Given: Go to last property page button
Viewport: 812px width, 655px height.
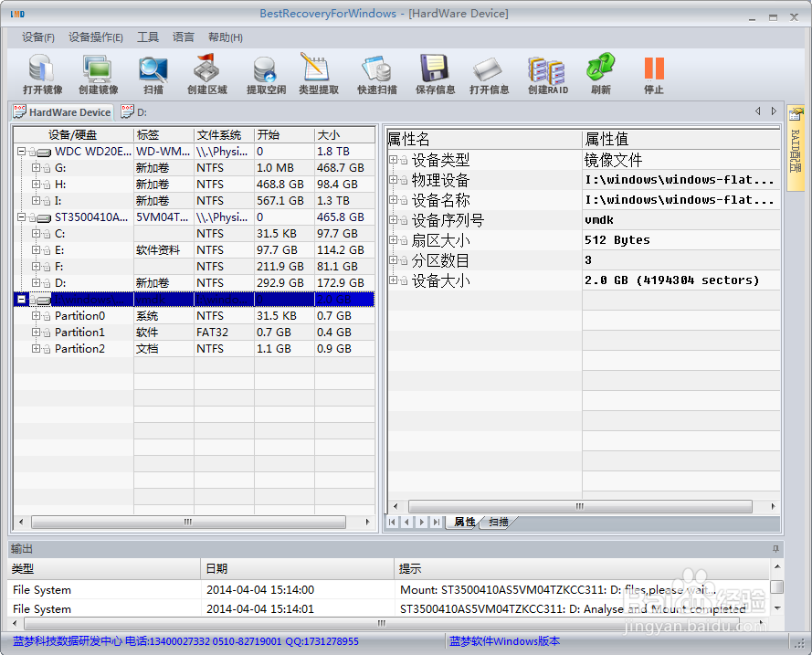Looking at the screenshot, I should 437,522.
